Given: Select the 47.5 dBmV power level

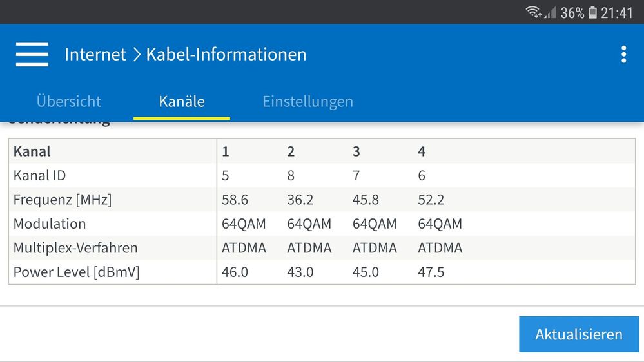Looking at the screenshot, I should coord(431,272).
